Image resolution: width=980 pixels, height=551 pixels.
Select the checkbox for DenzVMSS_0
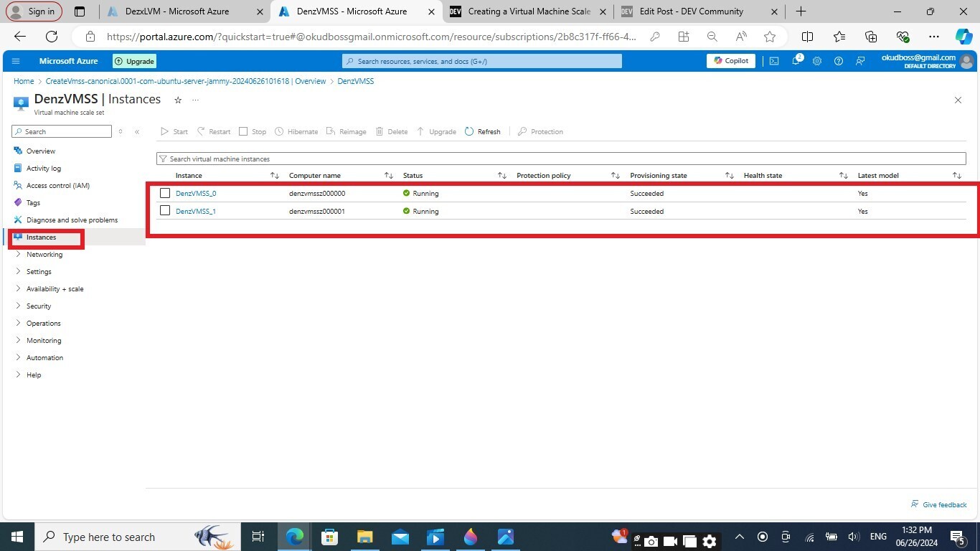pyautogui.click(x=165, y=193)
